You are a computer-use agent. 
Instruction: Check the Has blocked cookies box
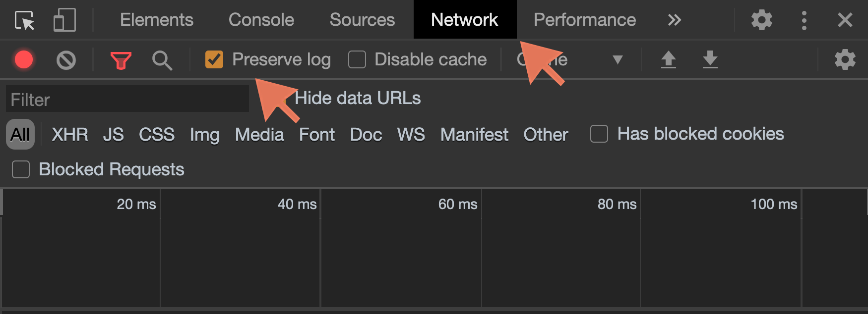tap(599, 134)
